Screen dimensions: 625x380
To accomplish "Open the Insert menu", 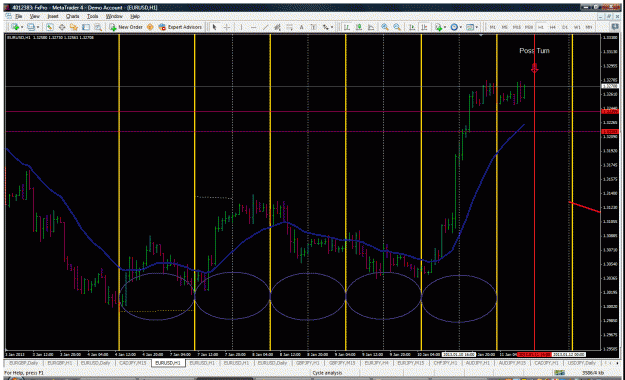I will [x=53, y=16].
